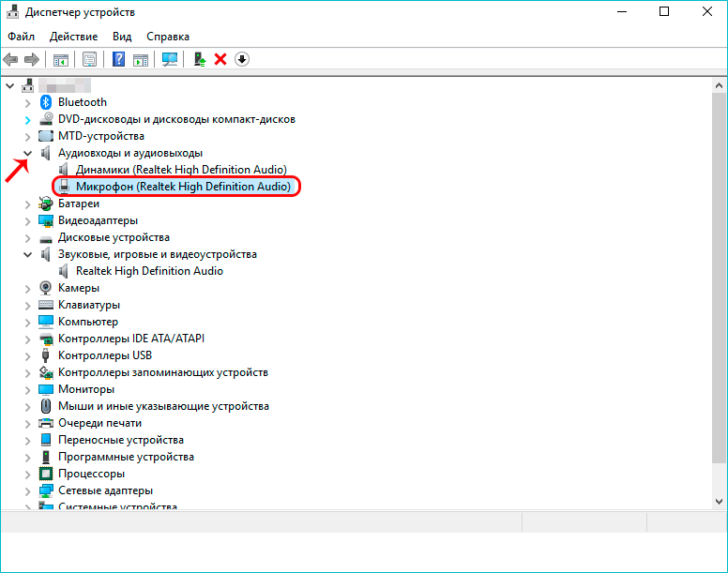Select Динамики (Realtek High Definition Audio)

(x=181, y=170)
